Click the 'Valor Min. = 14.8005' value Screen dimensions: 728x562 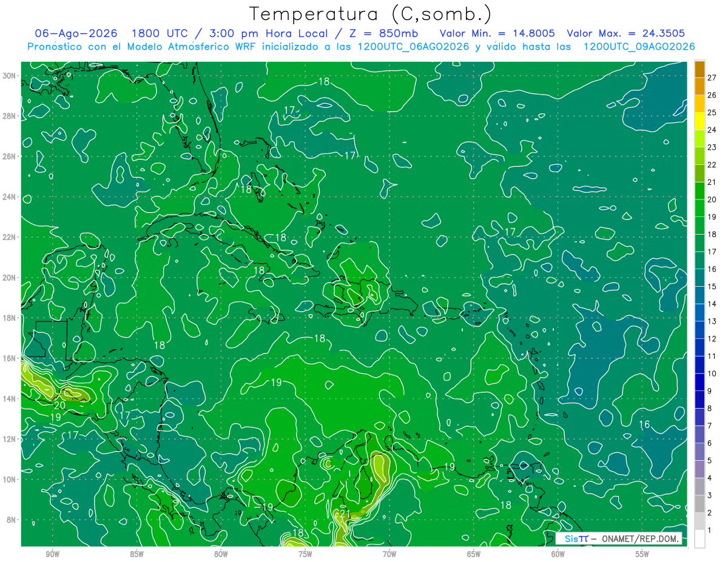click(x=496, y=33)
